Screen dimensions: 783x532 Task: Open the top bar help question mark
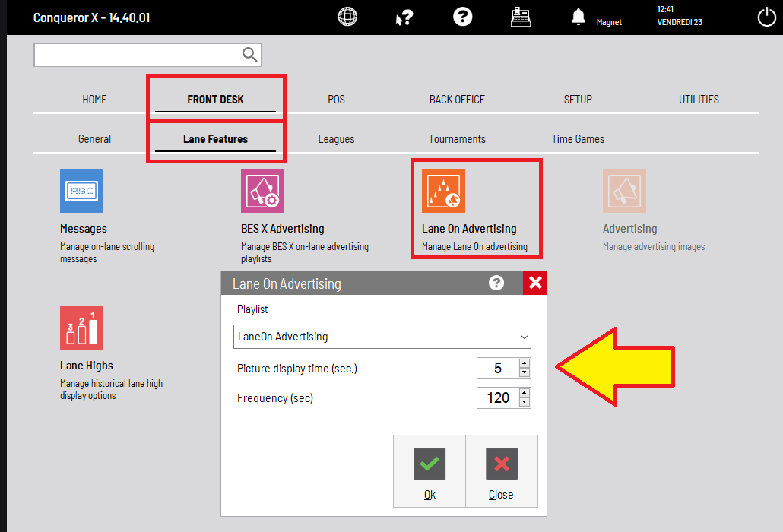pos(462,17)
